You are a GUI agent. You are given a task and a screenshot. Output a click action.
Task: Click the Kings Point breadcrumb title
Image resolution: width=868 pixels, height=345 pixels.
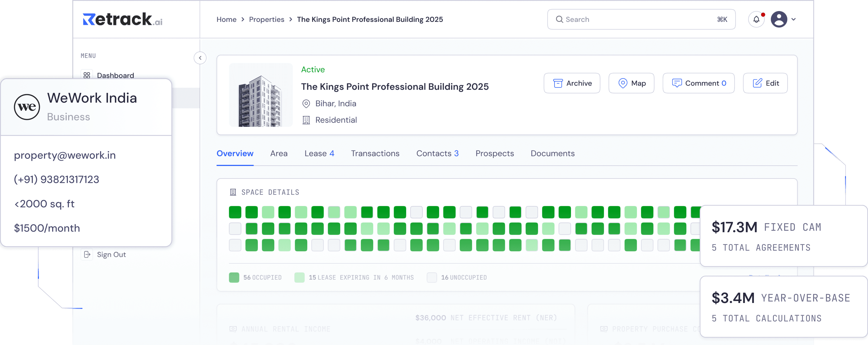point(370,19)
